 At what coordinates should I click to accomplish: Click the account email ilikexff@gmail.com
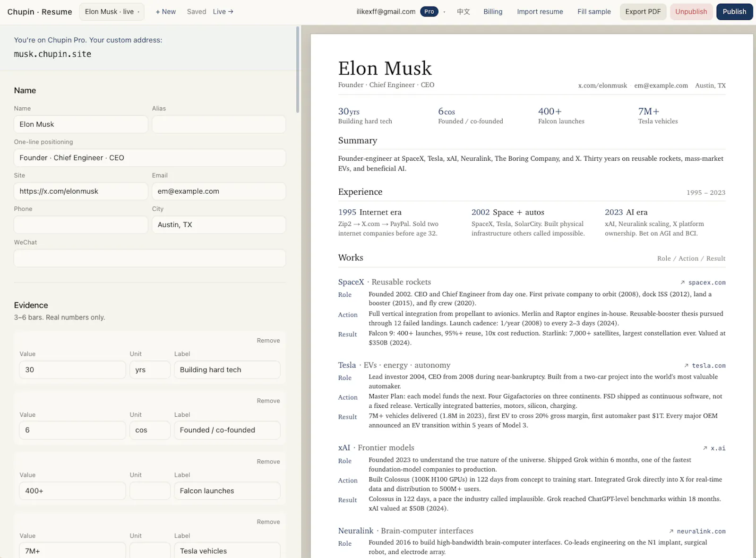pos(386,12)
